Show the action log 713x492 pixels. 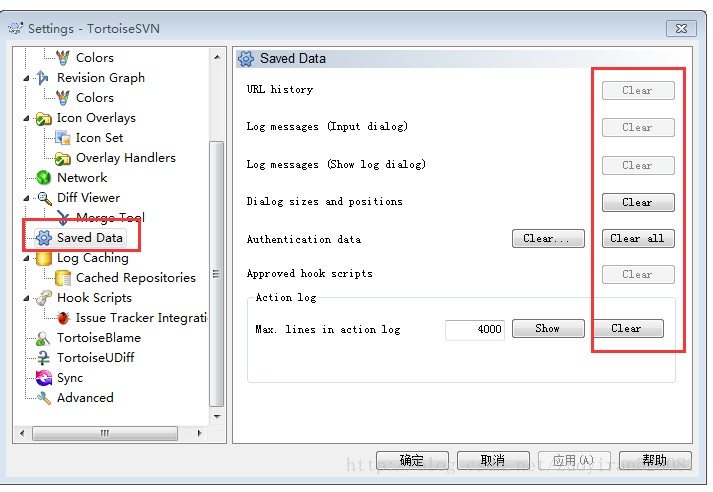(x=548, y=328)
